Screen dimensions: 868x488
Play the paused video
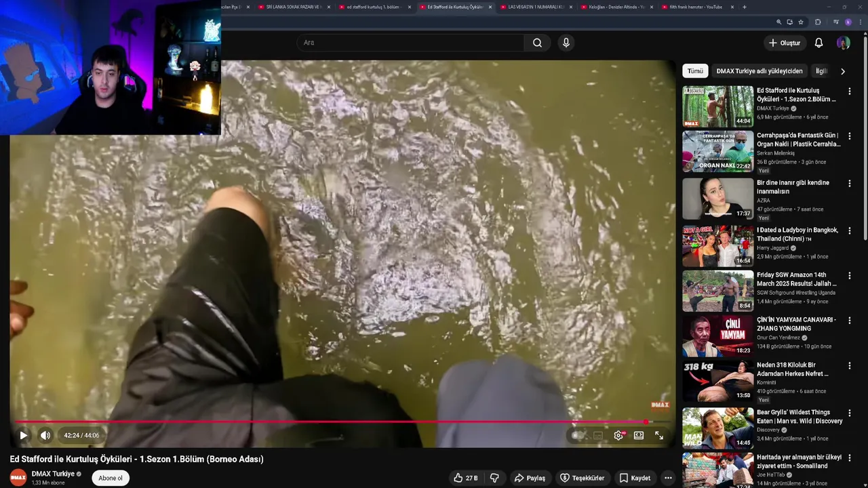point(23,435)
